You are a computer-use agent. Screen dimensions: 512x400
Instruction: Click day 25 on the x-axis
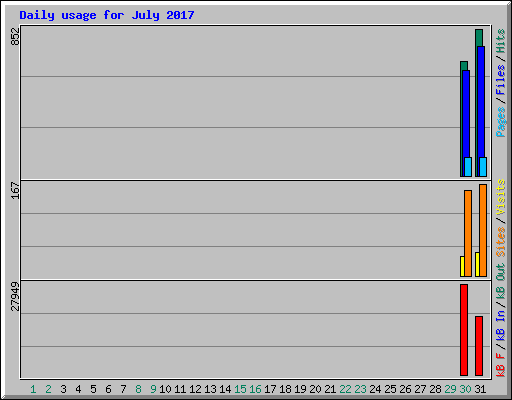point(390,389)
